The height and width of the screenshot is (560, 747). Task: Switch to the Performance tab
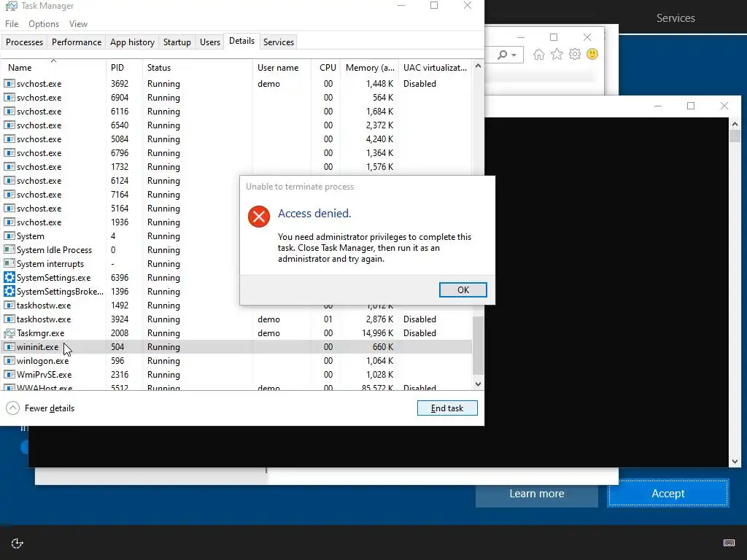pos(76,42)
